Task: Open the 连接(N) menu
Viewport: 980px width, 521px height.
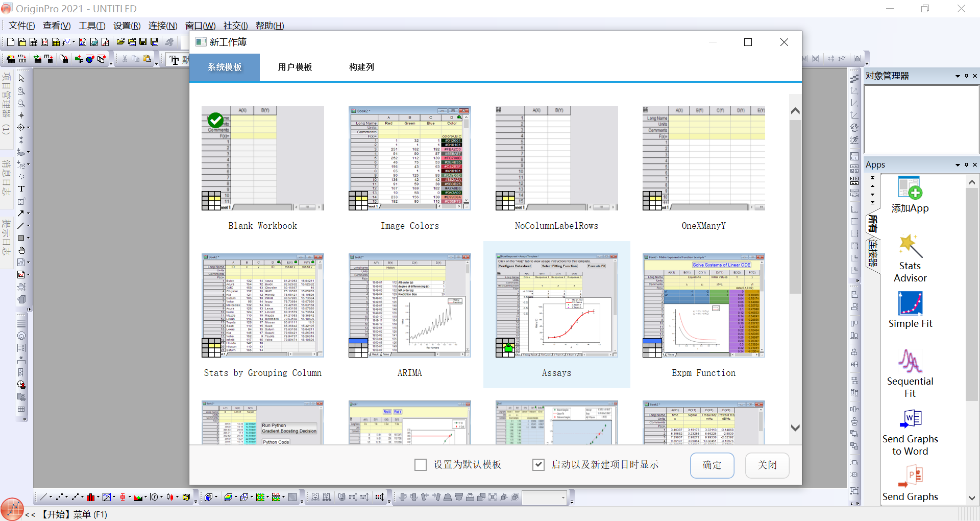Action: [x=163, y=26]
